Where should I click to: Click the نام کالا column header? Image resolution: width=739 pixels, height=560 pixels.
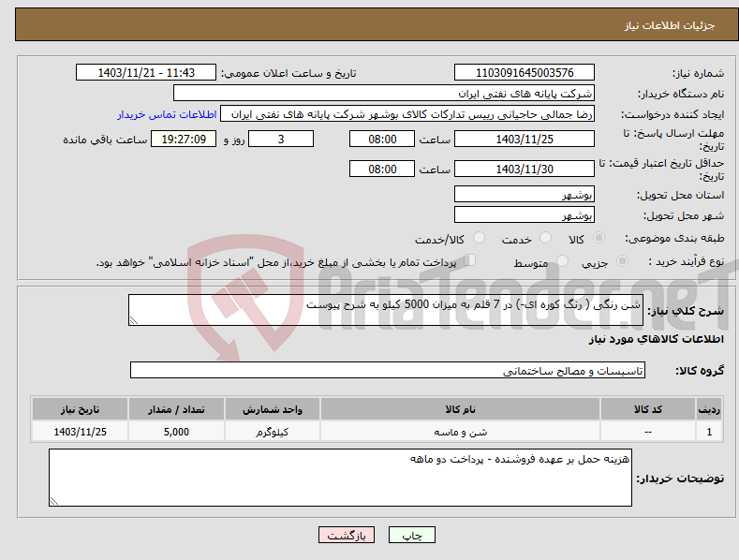(x=460, y=409)
